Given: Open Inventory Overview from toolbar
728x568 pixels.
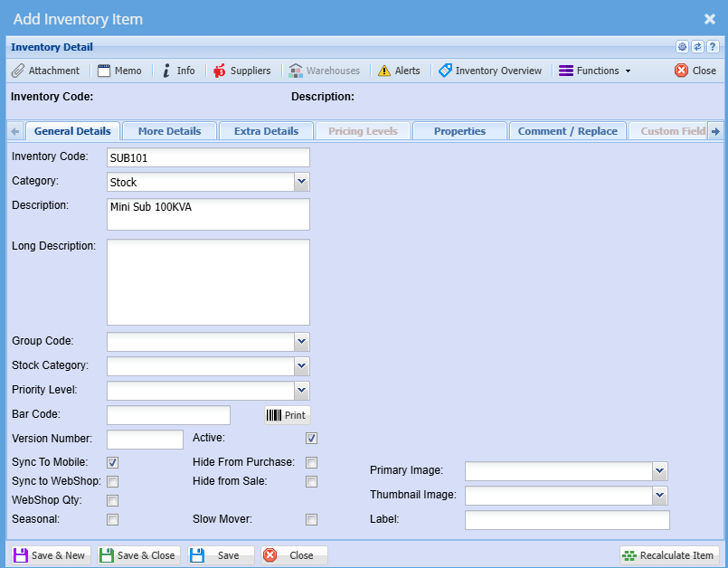Looking at the screenshot, I should [x=490, y=71].
